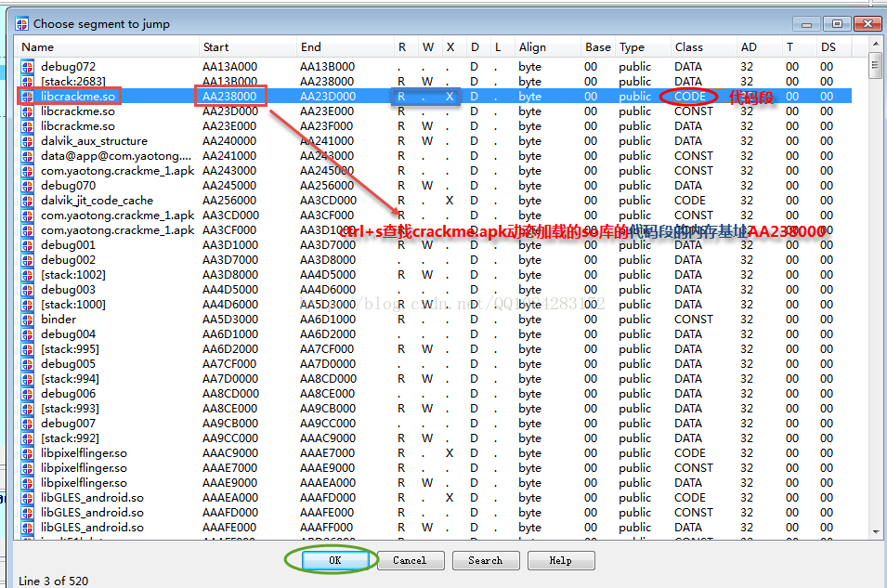
Task: Click the segment icon beside [stack:2683]
Action: pos(27,82)
